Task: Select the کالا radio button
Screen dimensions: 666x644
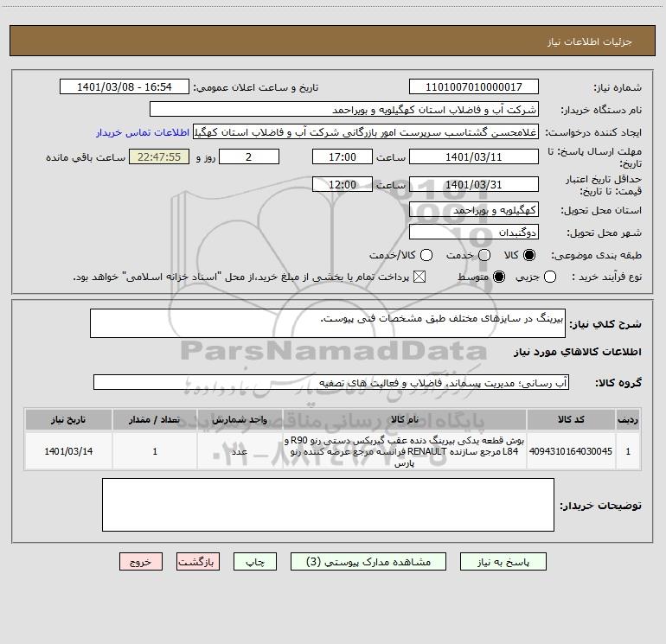Action: 529,255
